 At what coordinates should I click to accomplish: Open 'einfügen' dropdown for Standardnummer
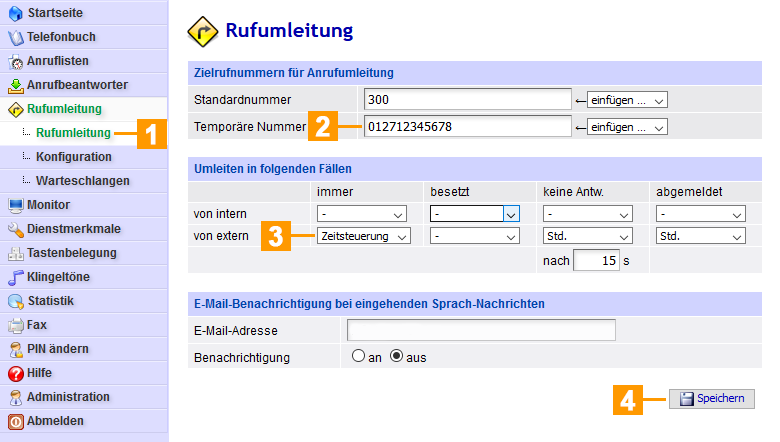click(627, 100)
